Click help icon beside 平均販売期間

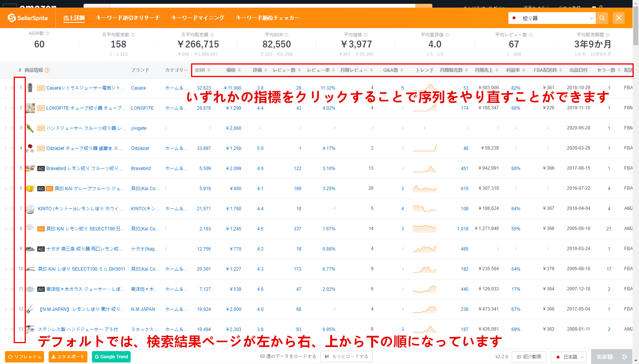pos(607,35)
